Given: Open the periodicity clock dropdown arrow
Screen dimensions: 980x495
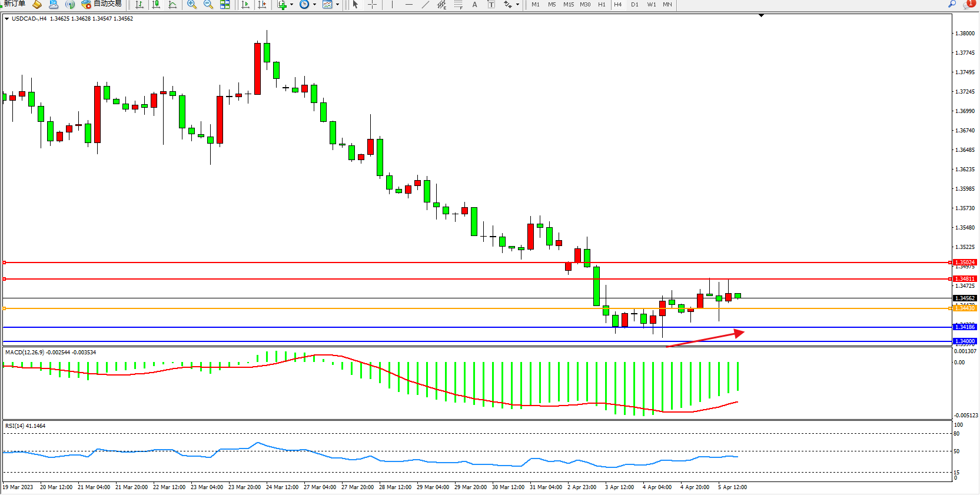Looking at the screenshot, I should [x=315, y=5].
